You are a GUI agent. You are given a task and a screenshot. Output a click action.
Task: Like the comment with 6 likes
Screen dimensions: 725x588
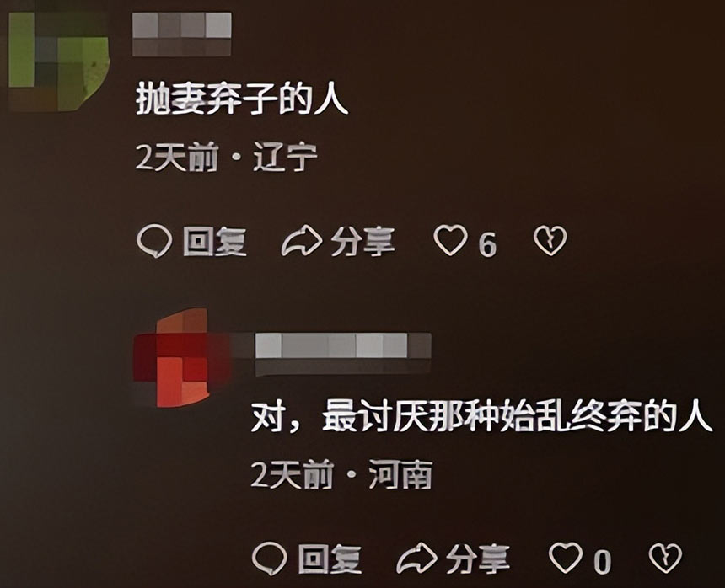point(450,240)
